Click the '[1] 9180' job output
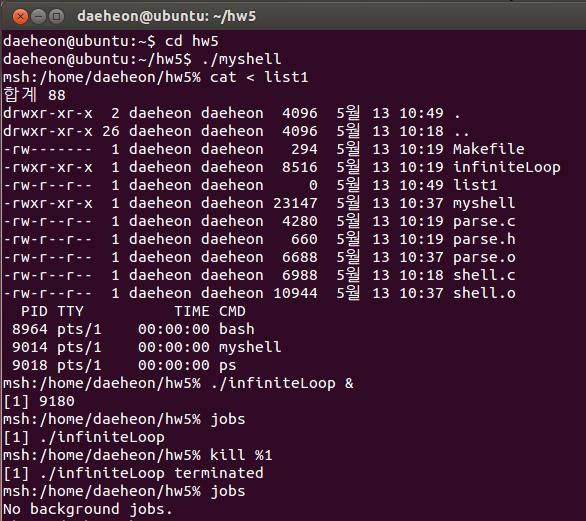Viewport: 586px width, 521px height. [39, 401]
